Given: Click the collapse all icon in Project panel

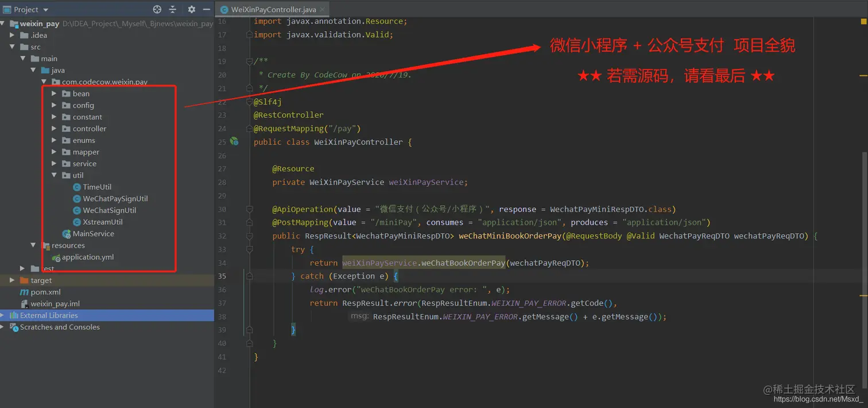Looking at the screenshot, I should (173, 9).
